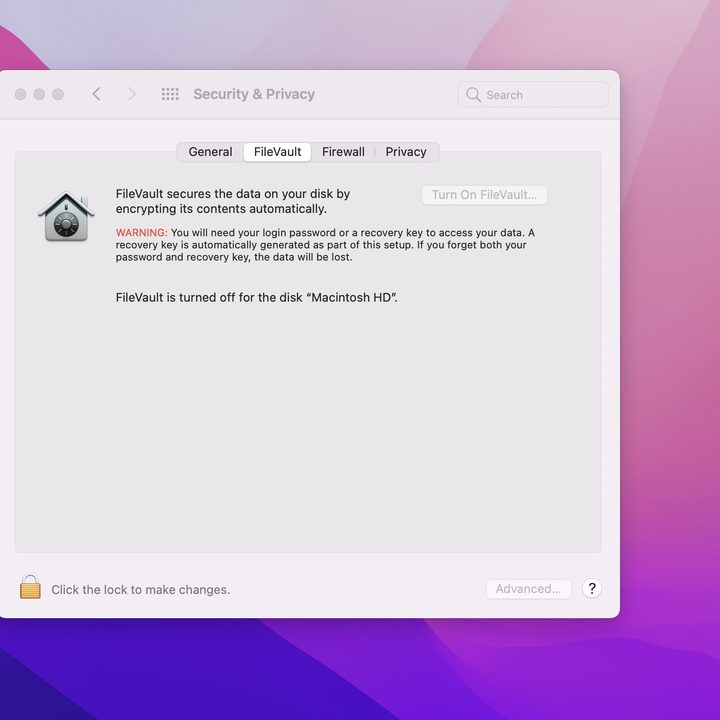Image resolution: width=720 pixels, height=720 pixels.
Task: Click the 'FileVault secures the data' description
Action: (233, 201)
